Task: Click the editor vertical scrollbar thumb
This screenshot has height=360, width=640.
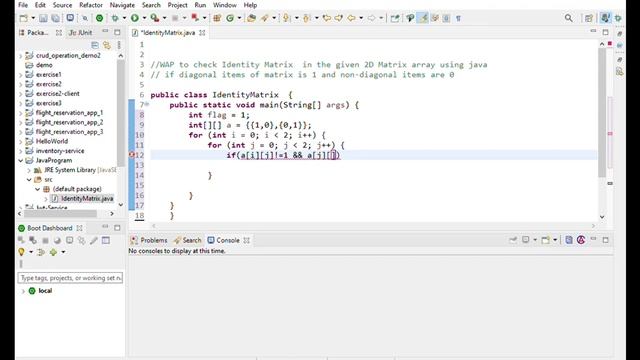Action: click(602, 112)
